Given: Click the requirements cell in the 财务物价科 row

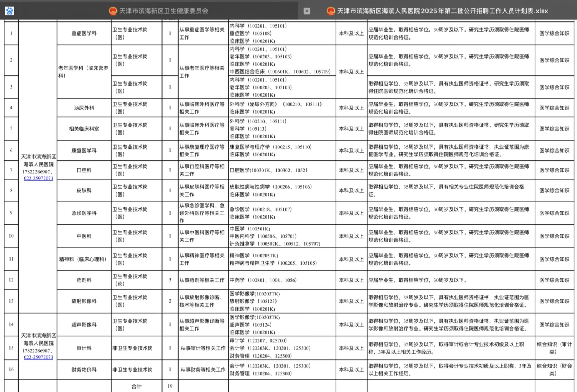Looking at the screenshot, I should click(x=451, y=370).
